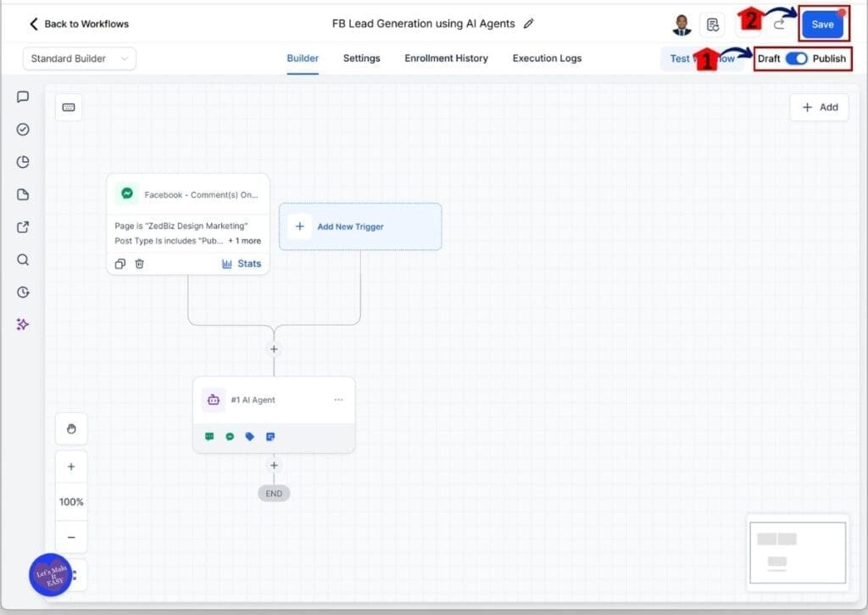Select the external link icon in the sidebar
Image resolution: width=868 pixels, height=615 pixels.
click(x=22, y=227)
